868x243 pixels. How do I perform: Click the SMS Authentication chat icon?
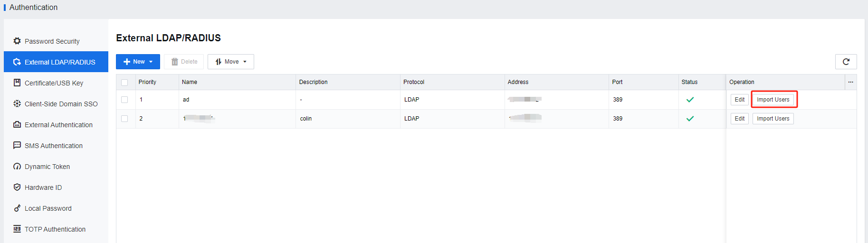17,146
